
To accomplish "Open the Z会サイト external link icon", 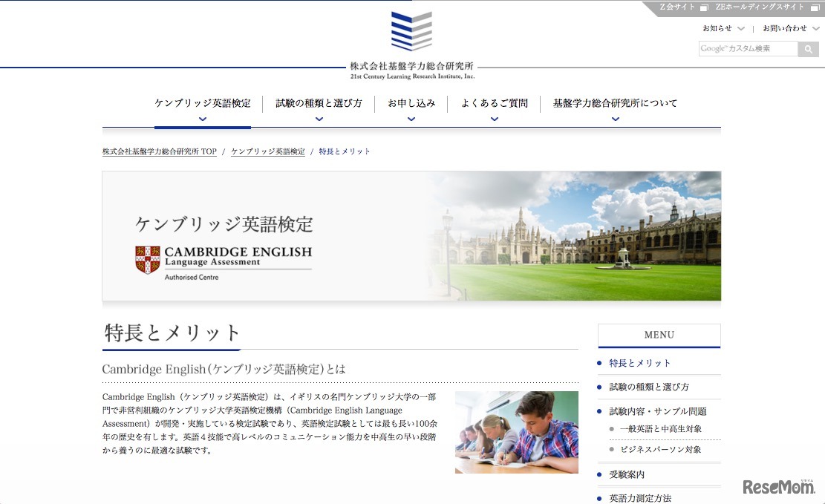I will (x=704, y=8).
